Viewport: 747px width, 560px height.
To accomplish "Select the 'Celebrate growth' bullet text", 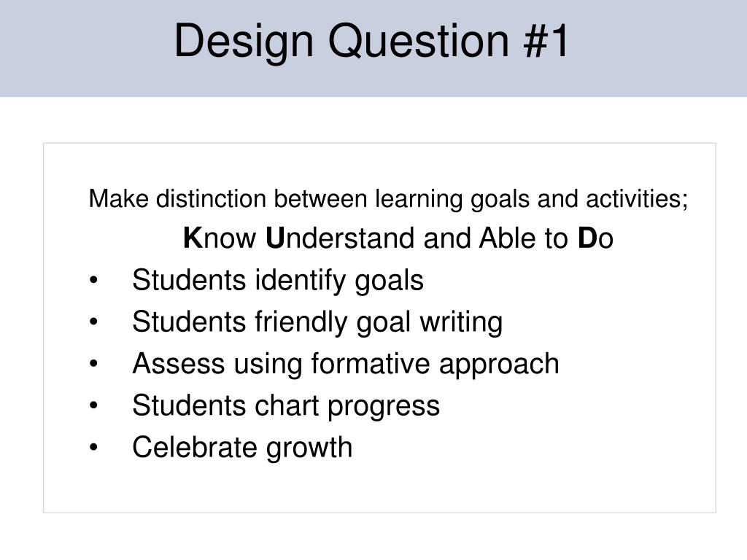I will 242,448.
